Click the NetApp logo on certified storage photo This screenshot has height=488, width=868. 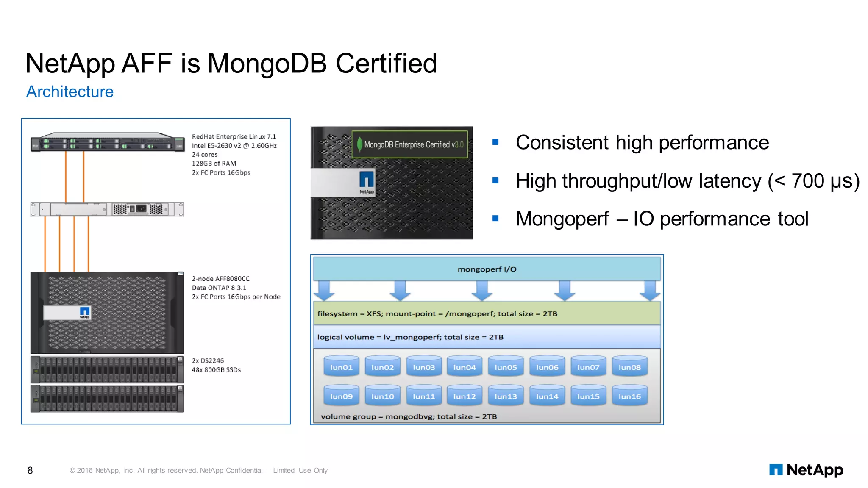[367, 182]
